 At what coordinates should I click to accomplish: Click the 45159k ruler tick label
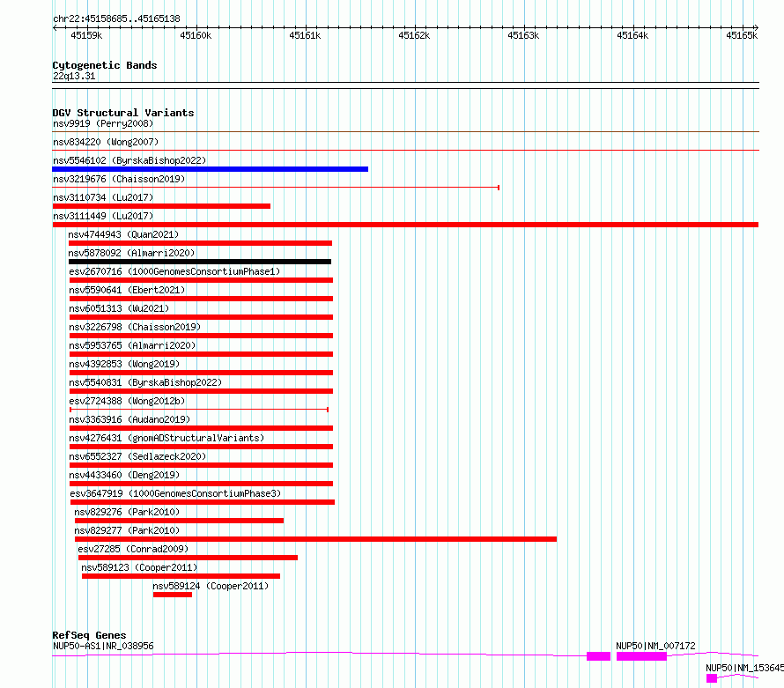86,35
